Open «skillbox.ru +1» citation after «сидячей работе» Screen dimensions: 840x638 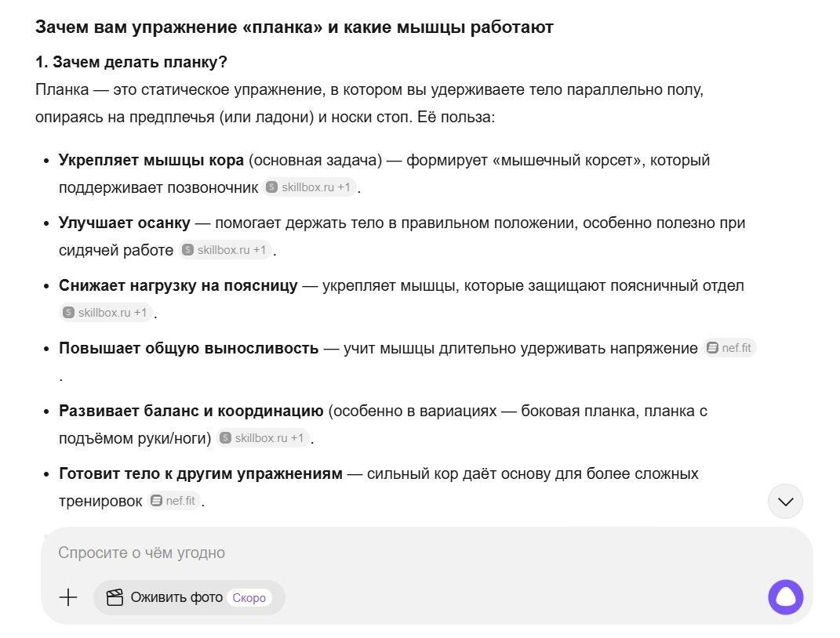(227, 249)
